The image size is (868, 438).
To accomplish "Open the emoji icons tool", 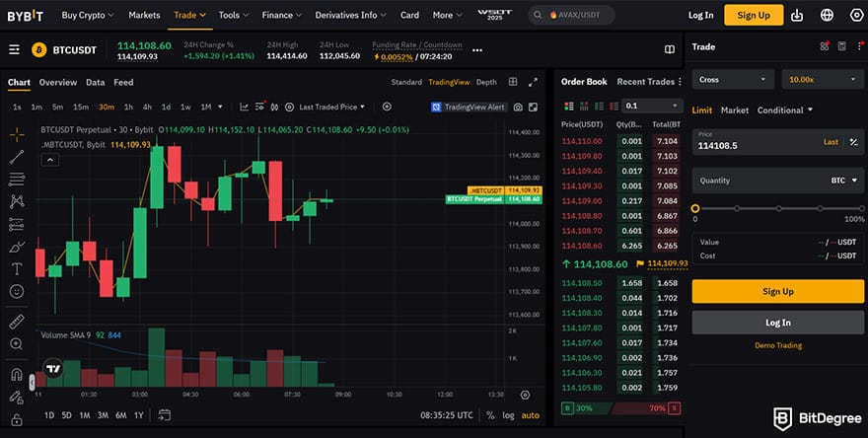I will pyautogui.click(x=17, y=291).
